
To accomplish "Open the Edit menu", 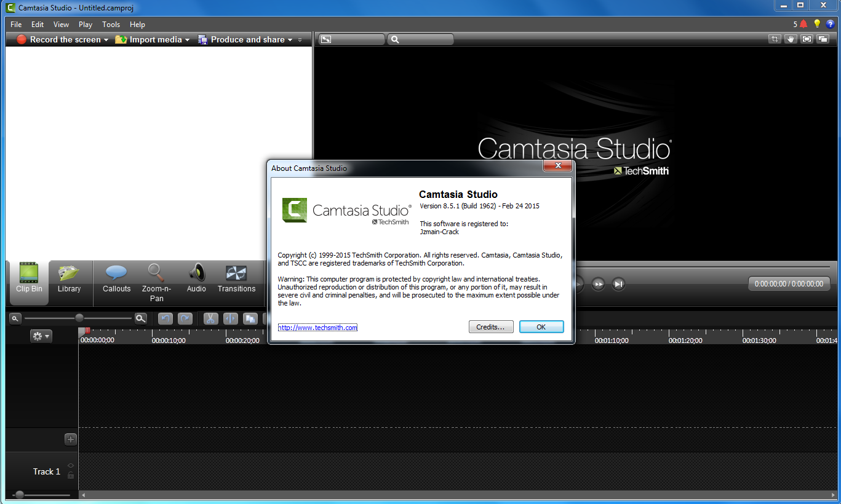I will (38, 25).
